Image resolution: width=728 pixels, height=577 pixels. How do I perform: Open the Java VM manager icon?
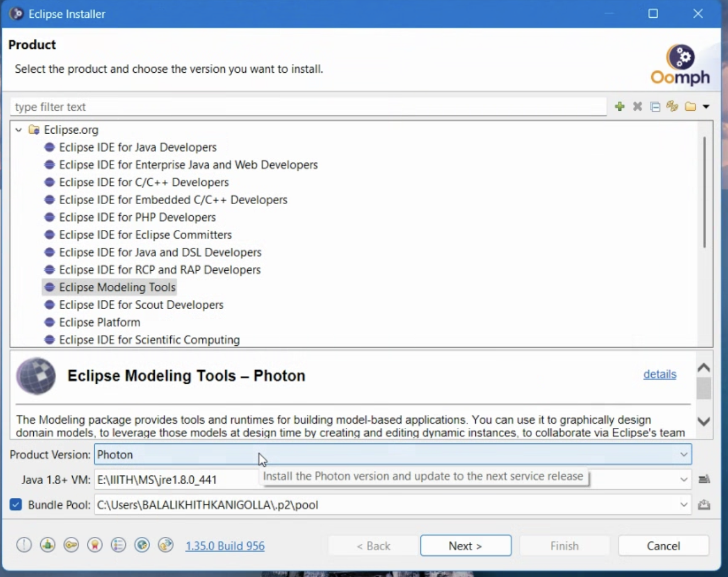point(704,479)
